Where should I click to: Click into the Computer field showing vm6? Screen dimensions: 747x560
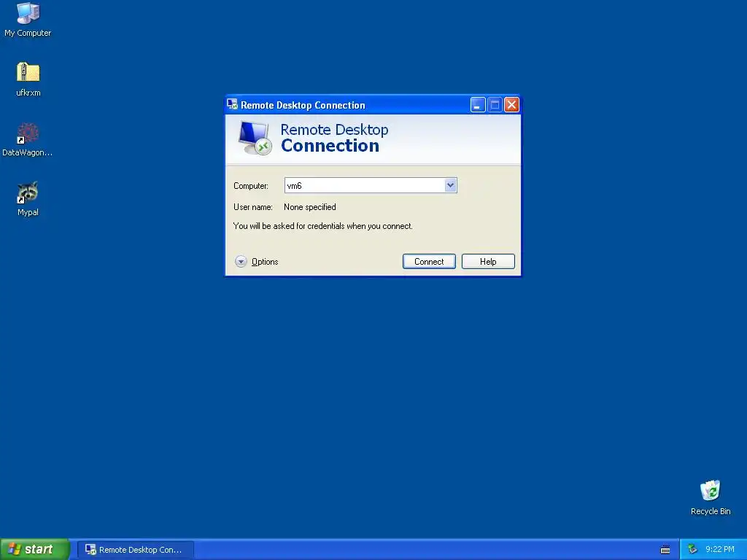pyautogui.click(x=365, y=185)
